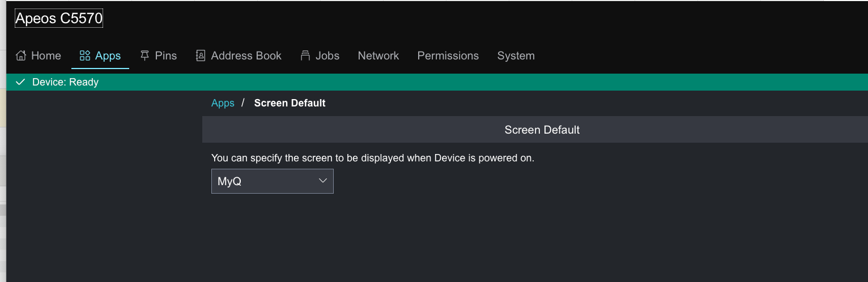Image resolution: width=868 pixels, height=282 pixels.
Task: Click the Screen Default section header bar
Action: click(542, 130)
